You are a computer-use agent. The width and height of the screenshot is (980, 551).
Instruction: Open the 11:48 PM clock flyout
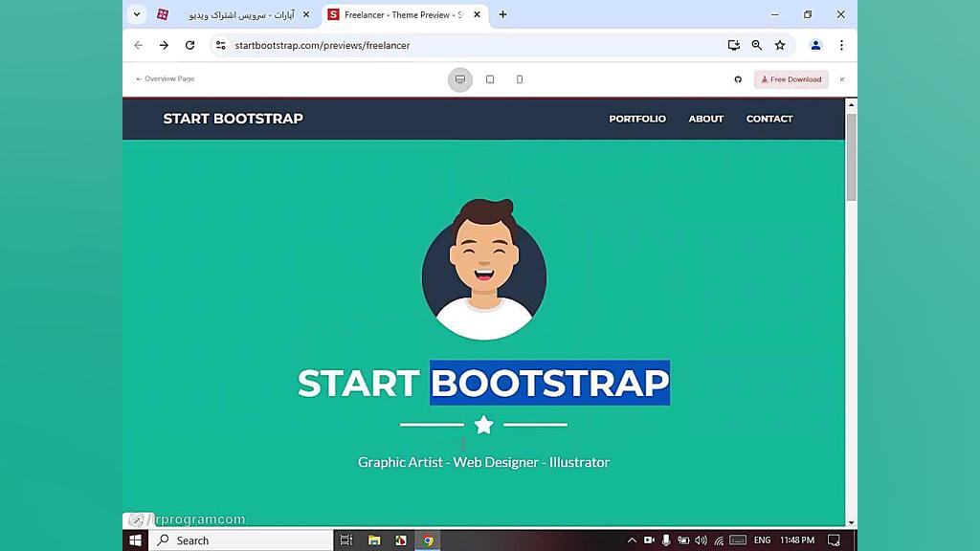point(797,540)
